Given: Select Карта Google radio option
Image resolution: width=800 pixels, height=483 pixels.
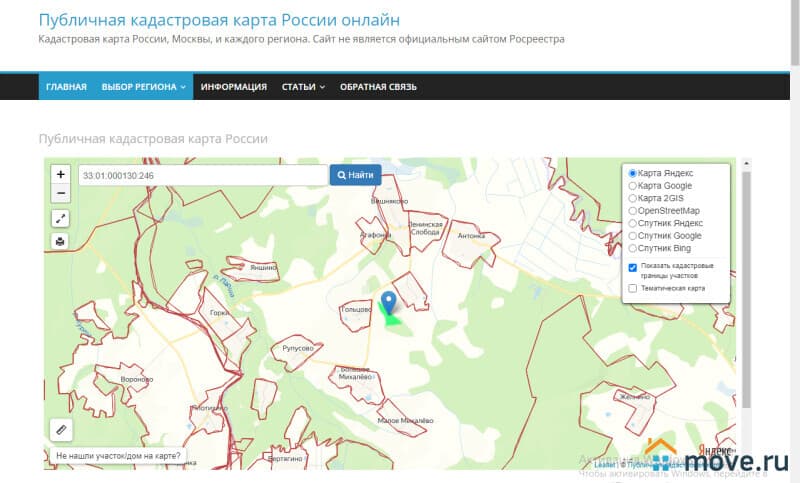Looking at the screenshot, I should pyautogui.click(x=632, y=186).
